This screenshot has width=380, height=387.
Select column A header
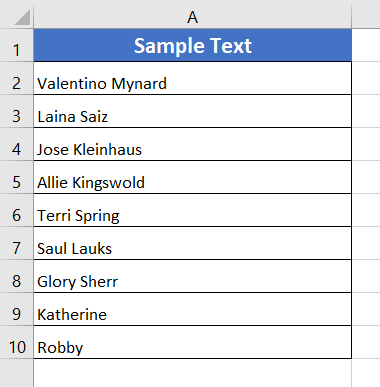pos(192,17)
